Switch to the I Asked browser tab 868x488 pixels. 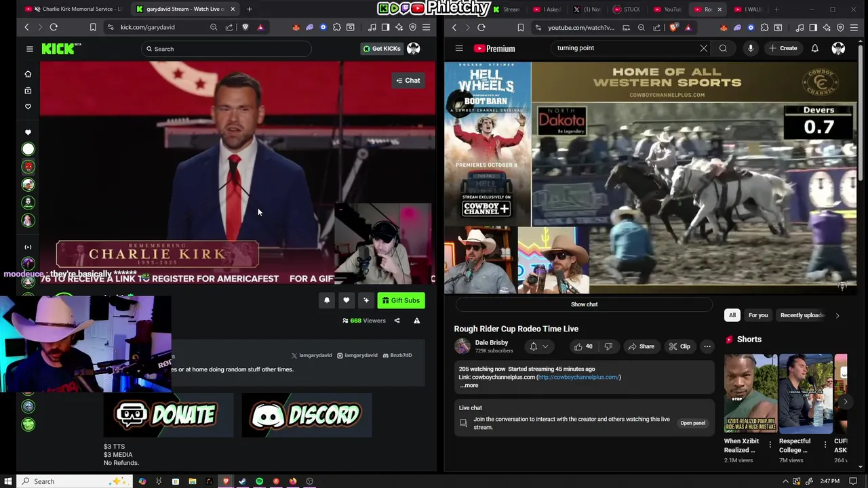tap(549, 9)
